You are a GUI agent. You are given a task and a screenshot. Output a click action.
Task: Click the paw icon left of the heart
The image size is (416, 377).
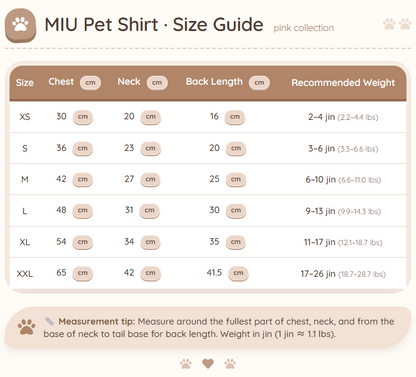coord(186,364)
